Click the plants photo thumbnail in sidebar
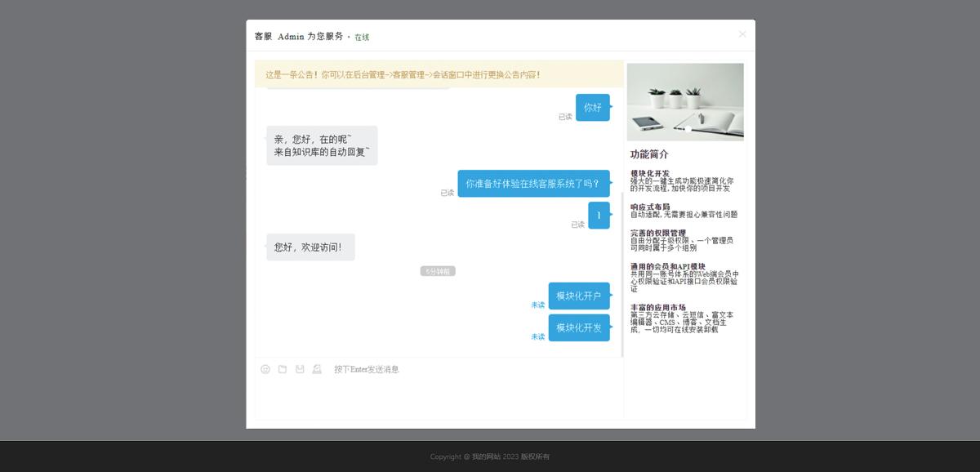Viewport: 980px width, 472px height. 685,101
